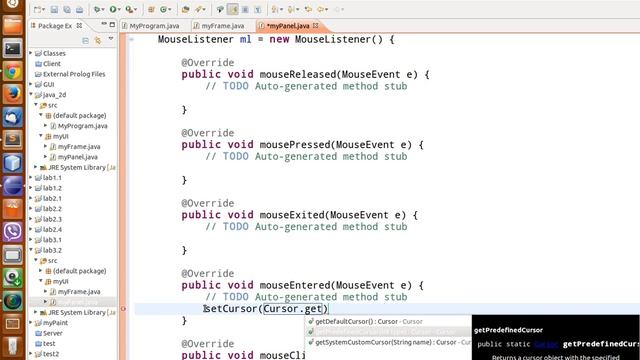Open the Debug button dropdown arrow
Image resolution: width=640 pixels, height=360 pixels.
[x=102, y=9]
